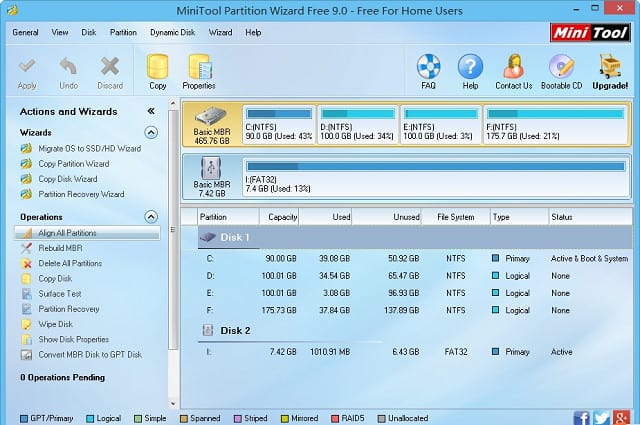Choose Convert MBR Disk to GPT Disk

pyautogui.click(x=90, y=354)
